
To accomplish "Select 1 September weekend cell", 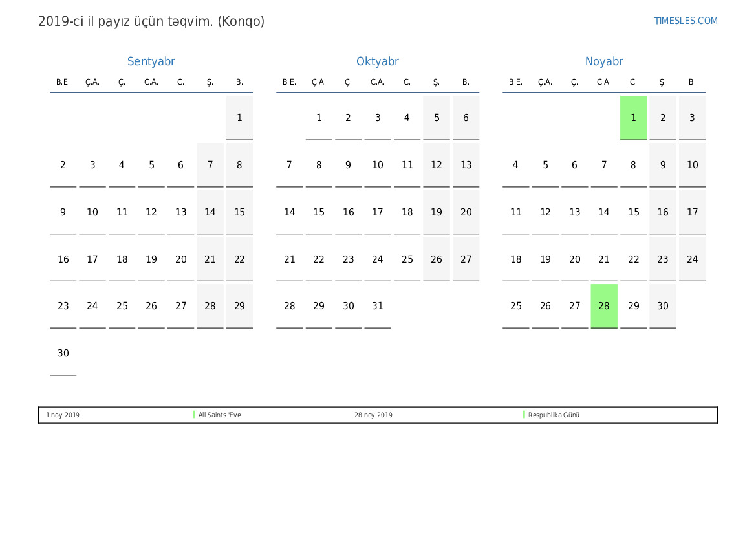I will (x=239, y=118).
